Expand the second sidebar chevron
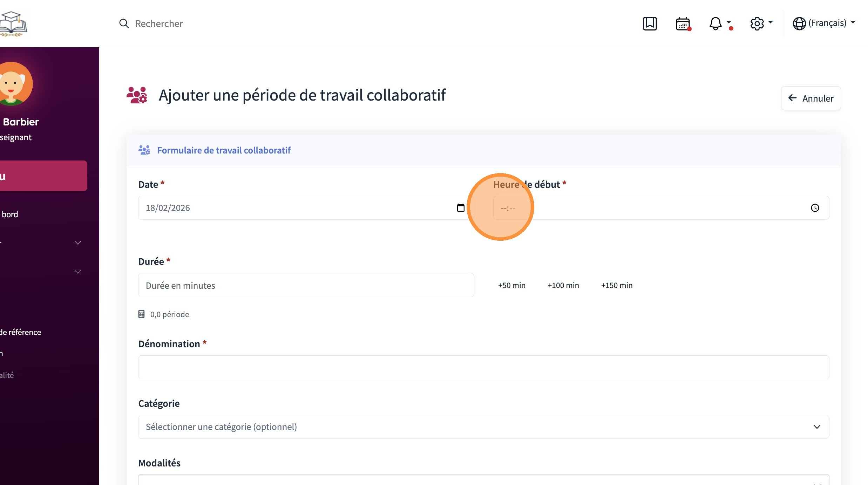The width and height of the screenshot is (868, 485). click(x=78, y=272)
